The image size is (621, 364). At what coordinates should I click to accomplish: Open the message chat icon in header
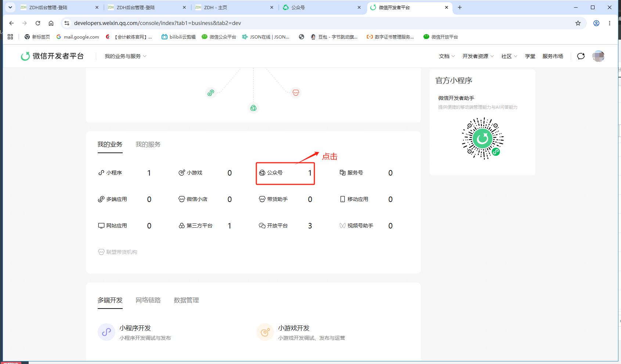tap(581, 56)
